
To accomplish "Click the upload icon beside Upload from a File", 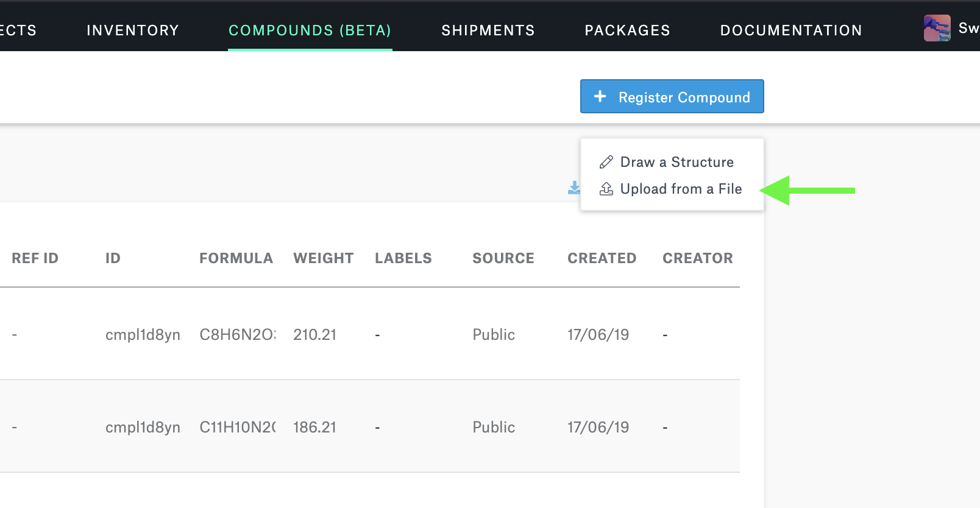I will click(x=606, y=189).
